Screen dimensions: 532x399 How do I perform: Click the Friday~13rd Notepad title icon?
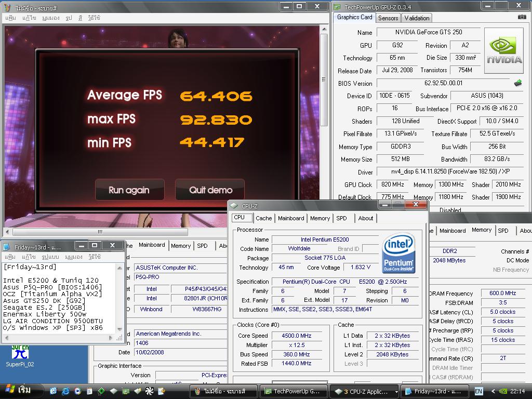pos(7,247)
